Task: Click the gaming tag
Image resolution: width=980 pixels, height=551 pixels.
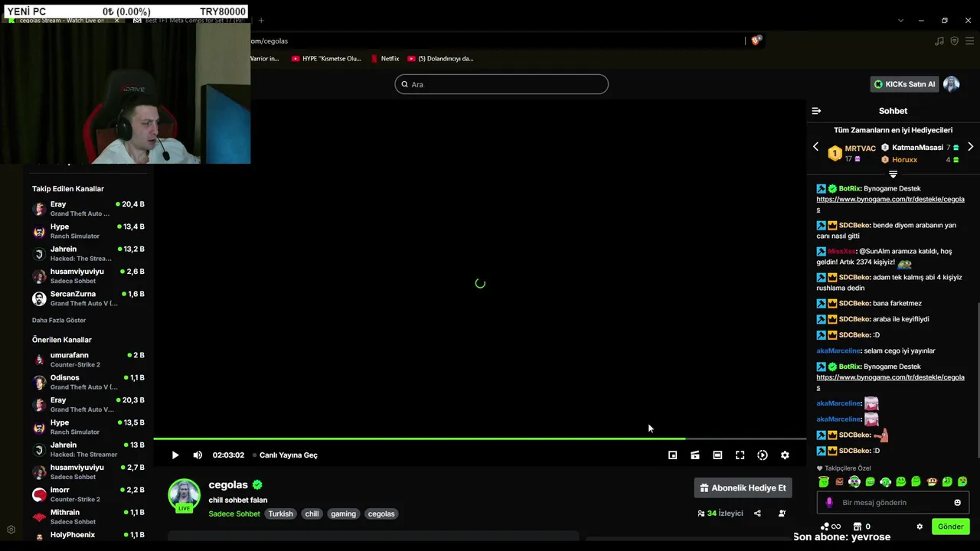Action: [x=343, y=514]
